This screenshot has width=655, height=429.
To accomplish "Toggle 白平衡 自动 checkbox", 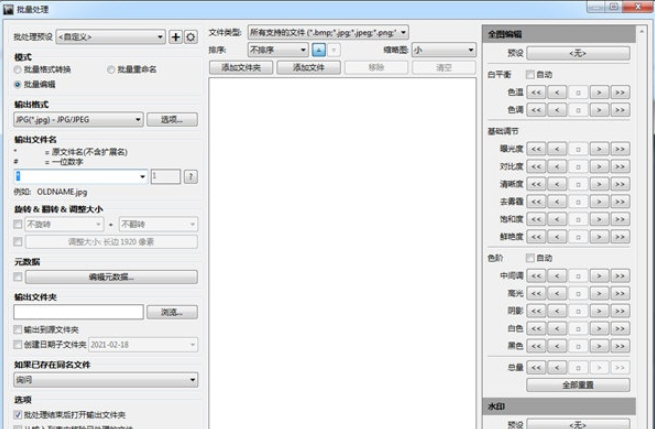I will [530, 75].
